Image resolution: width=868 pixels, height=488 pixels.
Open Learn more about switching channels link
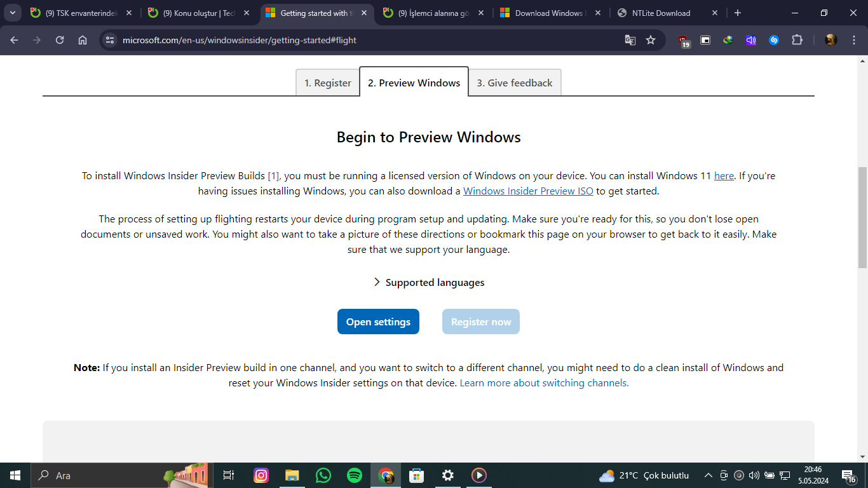click(x=544, y=383)
